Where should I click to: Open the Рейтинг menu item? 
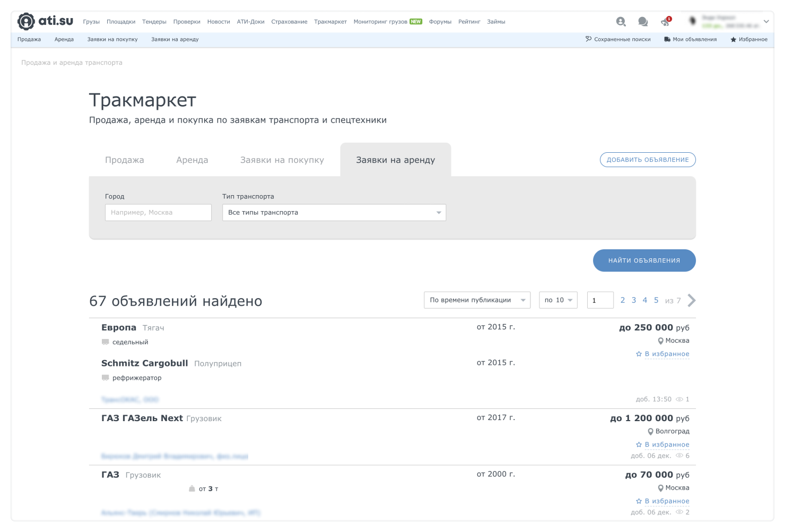click(x=469, y=22)
